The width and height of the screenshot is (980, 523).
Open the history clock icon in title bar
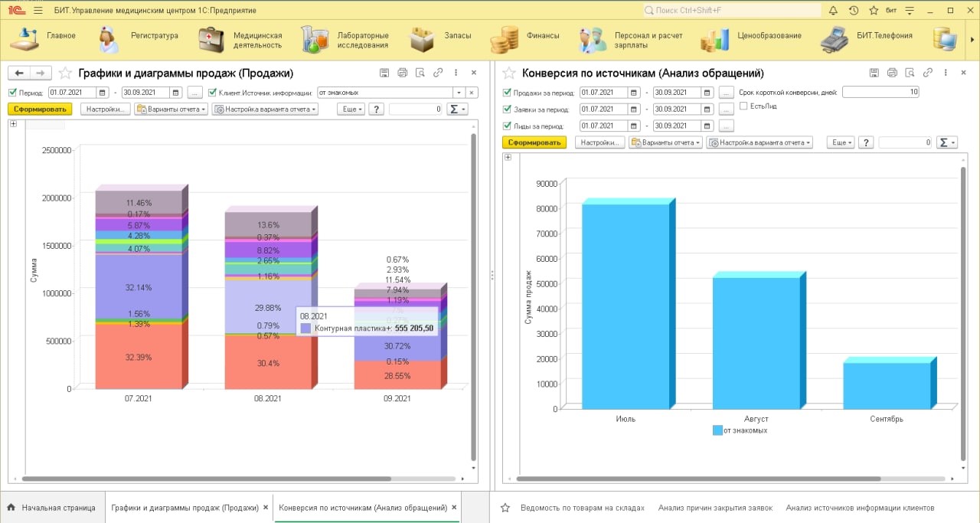click(854, 11)
